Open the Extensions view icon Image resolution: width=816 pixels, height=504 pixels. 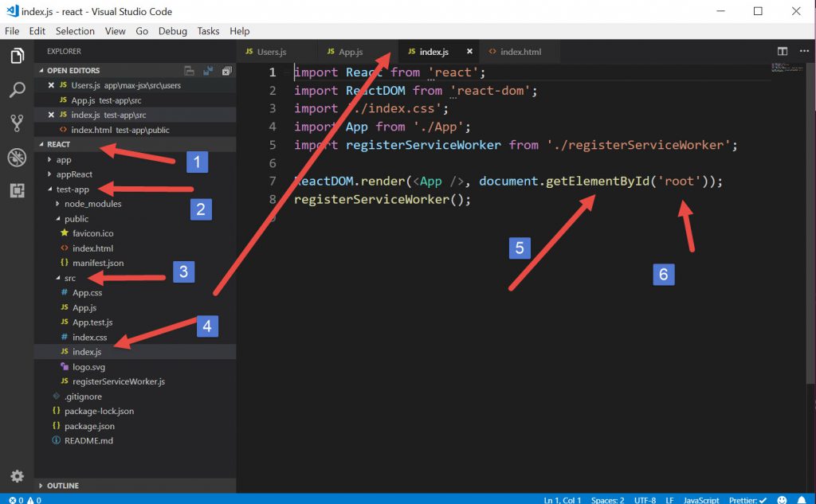click(17, 191)
